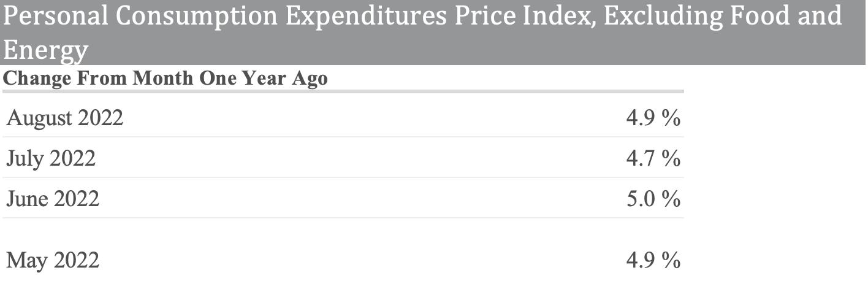Click the thick divider line under the subheading
Image resolution: width=868 pixels, height=297 pixels.
pos(343,91)
